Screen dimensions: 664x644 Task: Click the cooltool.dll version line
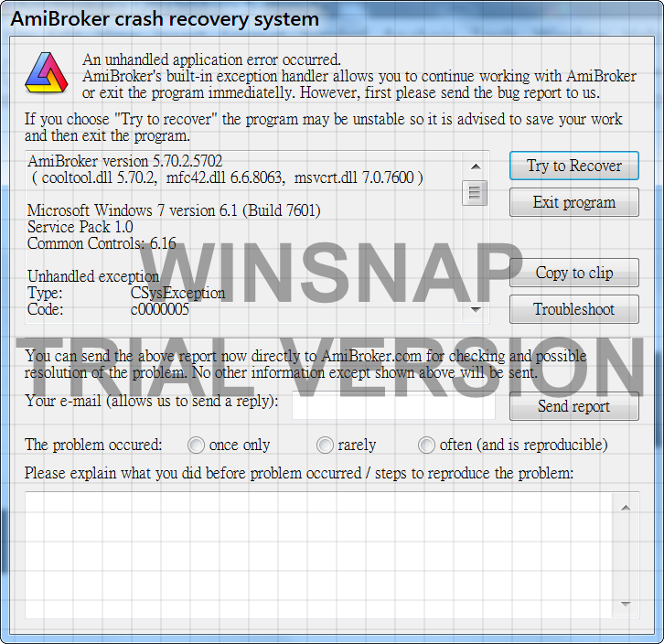(x=228, y=177)
